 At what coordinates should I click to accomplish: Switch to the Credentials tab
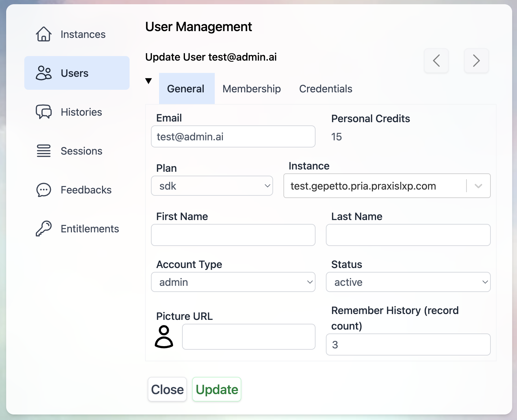click(x=326, y=88)
